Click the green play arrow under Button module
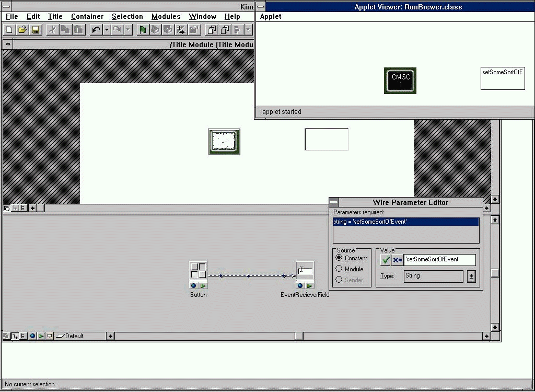535x392 pixels. point(203,286)
